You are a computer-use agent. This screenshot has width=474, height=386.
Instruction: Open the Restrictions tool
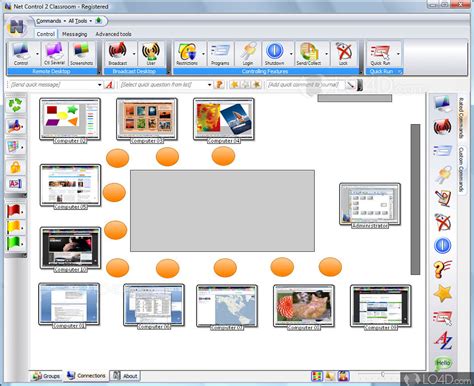click(187, 54)
